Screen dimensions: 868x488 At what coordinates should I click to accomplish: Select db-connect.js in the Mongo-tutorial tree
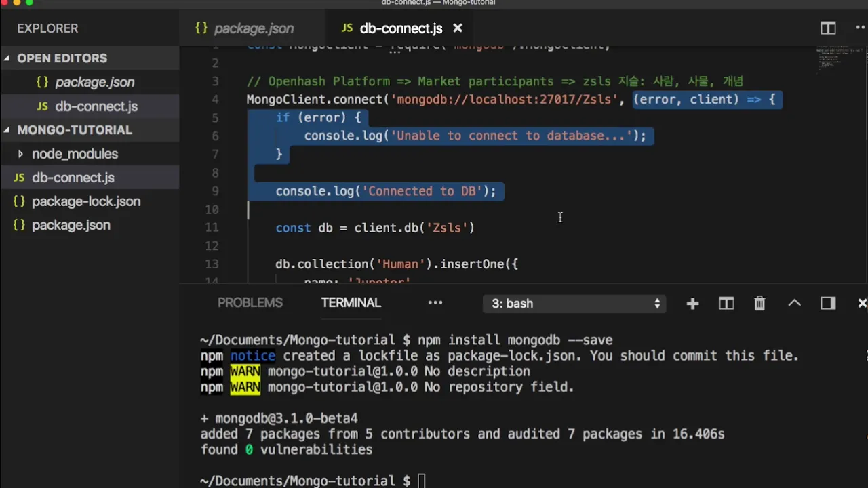[x=73, y=178]
